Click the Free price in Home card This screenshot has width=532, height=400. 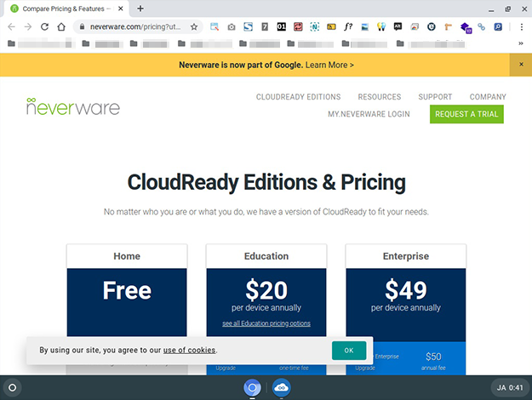(x=127, y=290)
